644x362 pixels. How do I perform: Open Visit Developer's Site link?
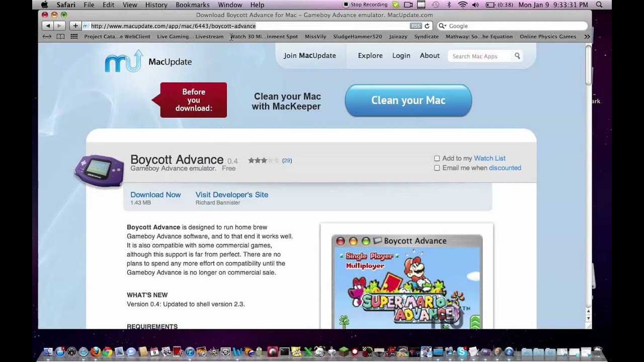click(232, 195)
